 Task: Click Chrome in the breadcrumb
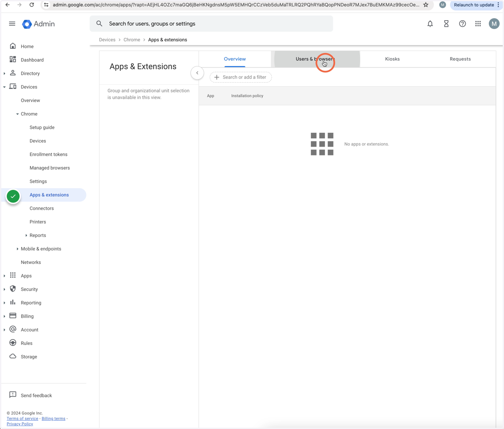point(132,40)
